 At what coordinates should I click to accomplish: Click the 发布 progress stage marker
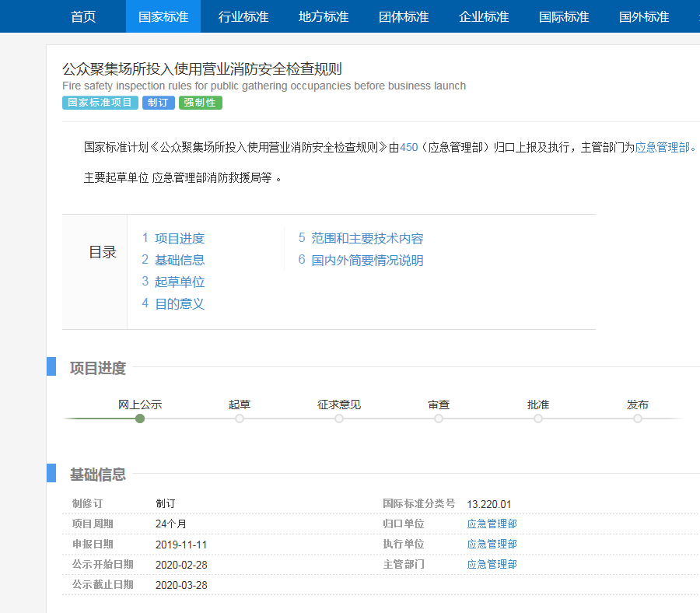638,419
